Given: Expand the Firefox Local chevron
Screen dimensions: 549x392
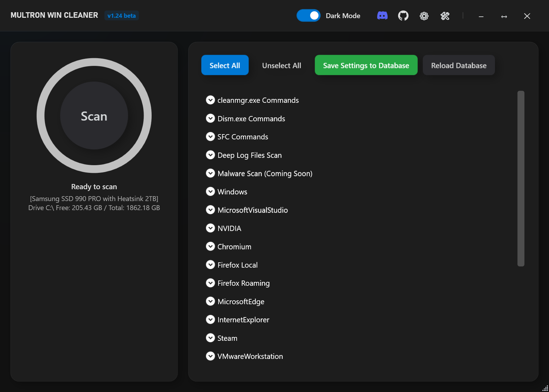Looking at the screenshot, I should click(x=211, y=265).
